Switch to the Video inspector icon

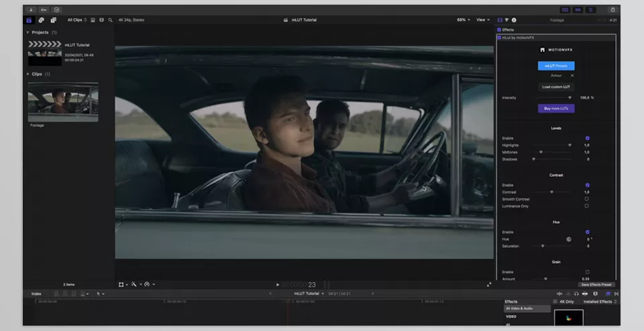(500, 19)
